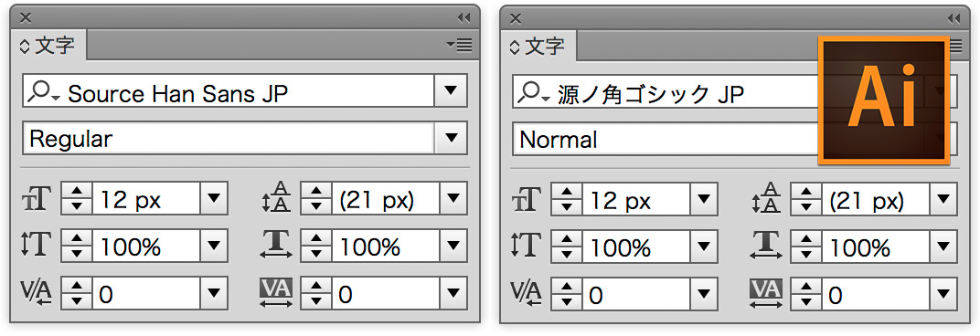This screenshot has height=336, width=980.
Task: Click the leading icon in left panel
Action: [276, 199]
